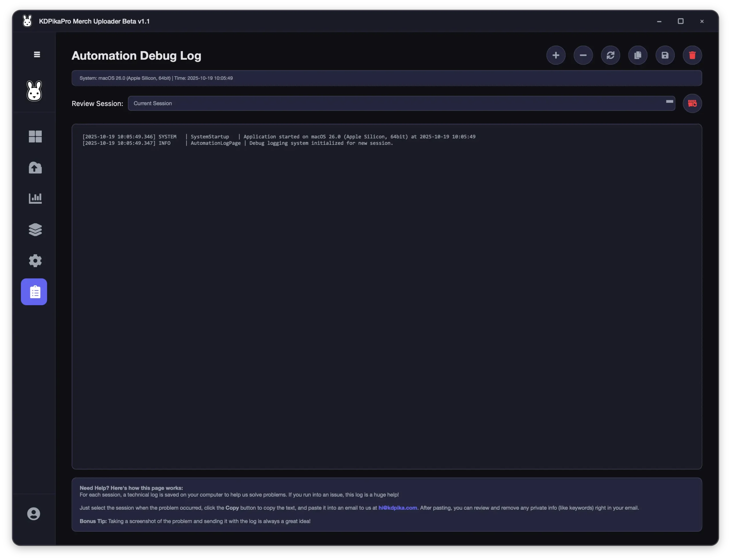Click inside the debug log text area

(387, 297)
